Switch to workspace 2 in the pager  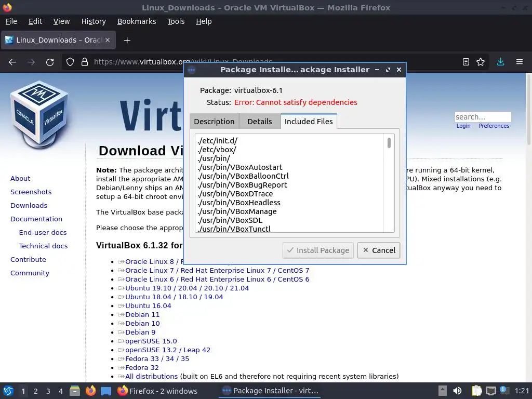pyautogui.click(x=36, y=391)
